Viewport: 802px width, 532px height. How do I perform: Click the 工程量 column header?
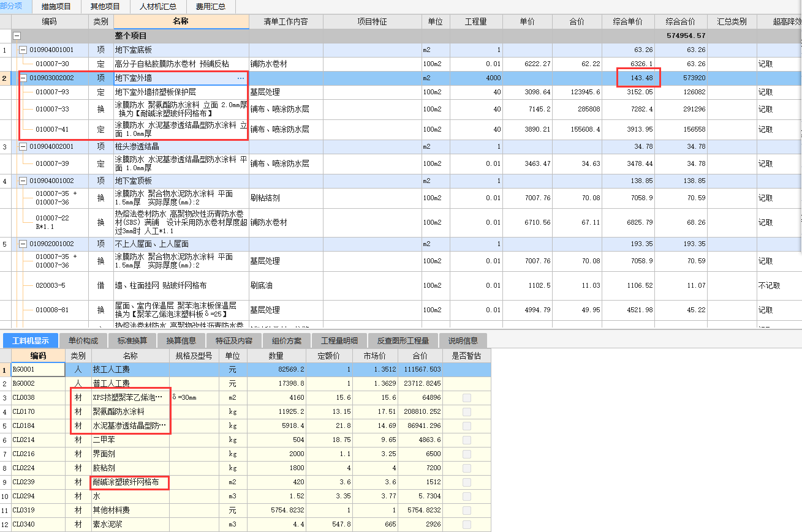coord(476,21)
